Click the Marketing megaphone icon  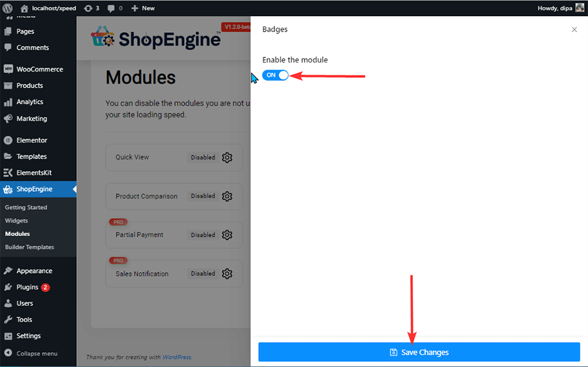(x=8, y=119)
